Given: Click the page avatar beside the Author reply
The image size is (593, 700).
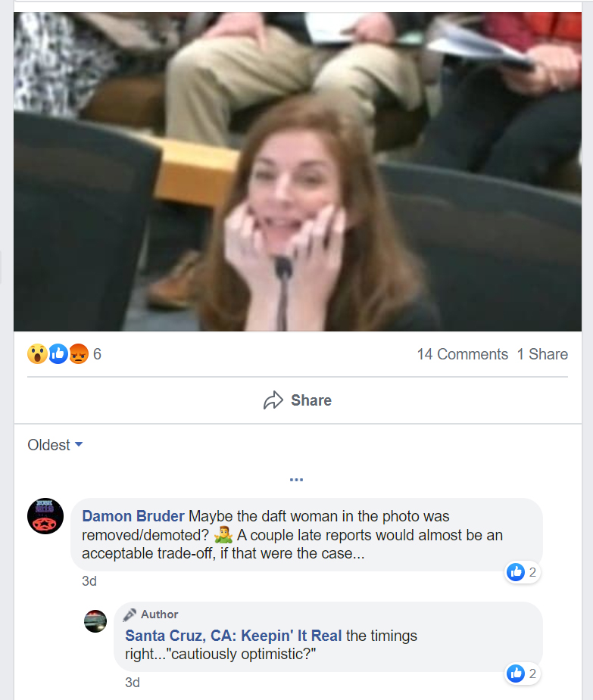Looking at the screenshot, I should 95,621.
